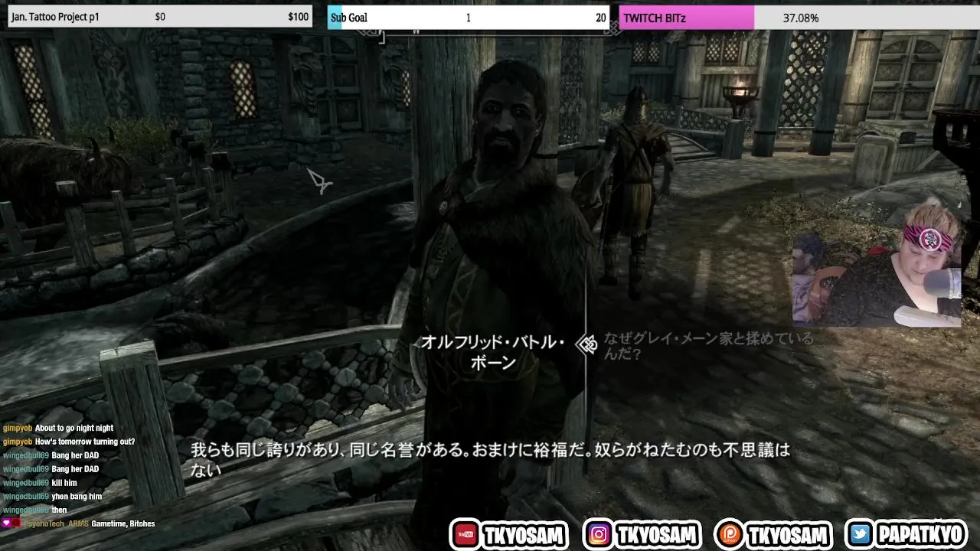Image resolution: width=980 pixels, height=551 pixels.
Task: Click the Sub Goal current count 1
Action: coord(469,18)
